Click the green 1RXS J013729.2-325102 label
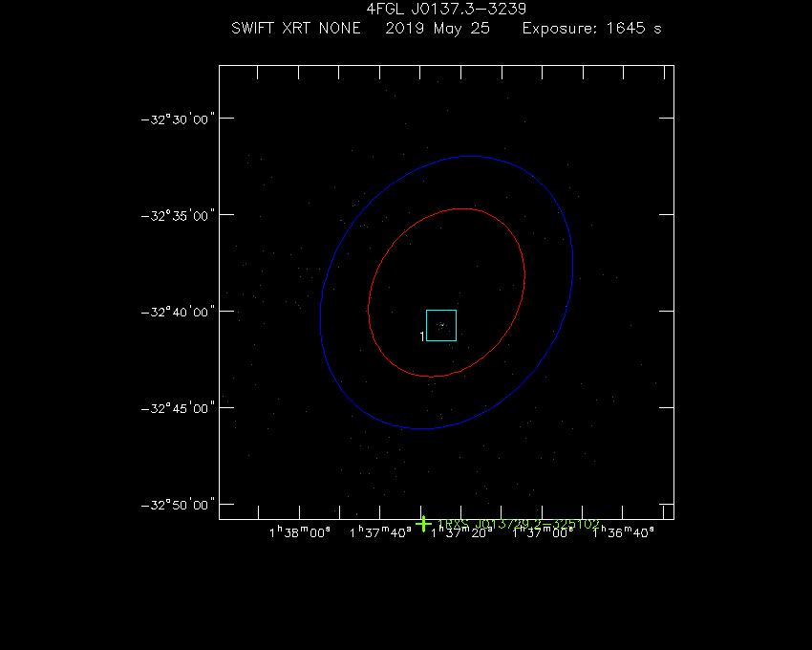The height and width of the screenshot is (650, 812). pyautogui.click(x=519, y=524)
